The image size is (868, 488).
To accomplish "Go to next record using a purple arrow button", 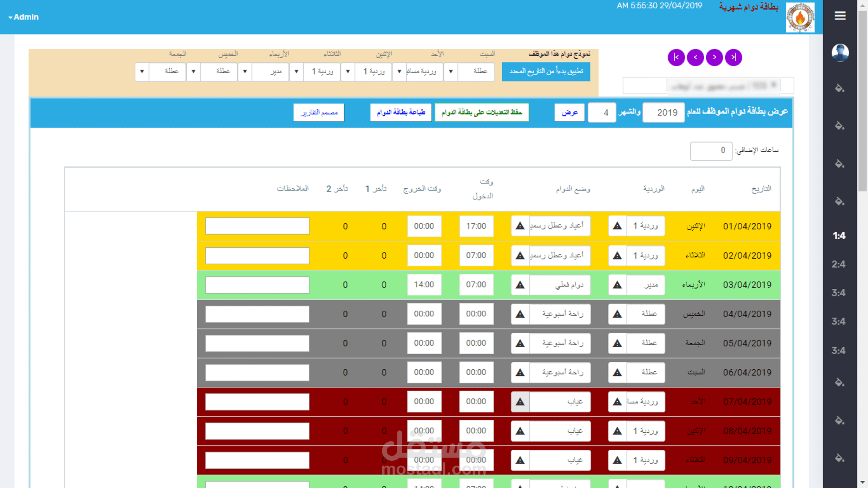I will tap(714, 57).
